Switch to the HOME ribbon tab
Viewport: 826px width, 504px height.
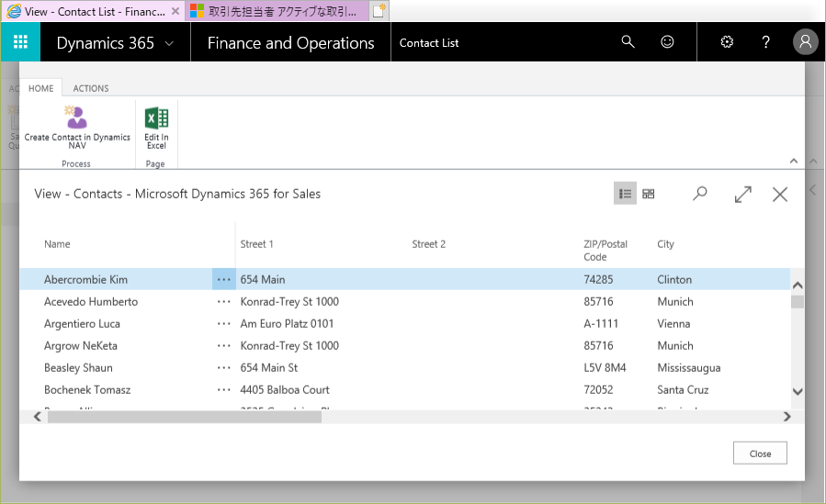[41, 88]
